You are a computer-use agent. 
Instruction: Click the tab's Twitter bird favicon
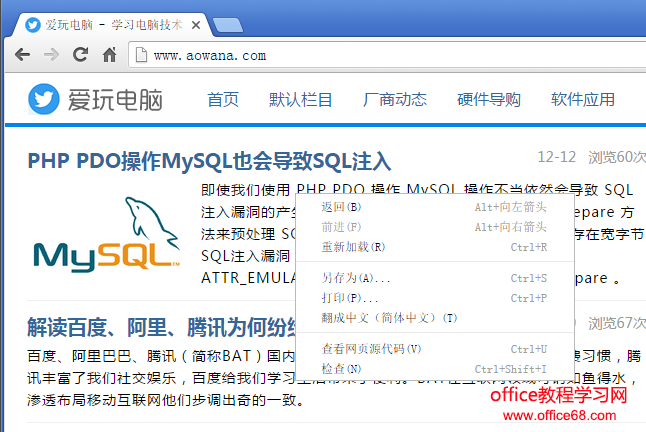click(x=33, y=25)
